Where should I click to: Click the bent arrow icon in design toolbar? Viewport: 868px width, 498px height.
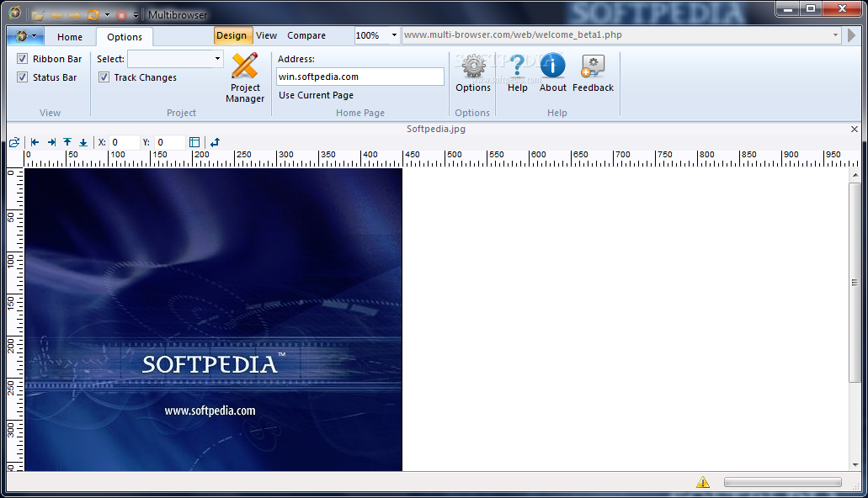215,142
